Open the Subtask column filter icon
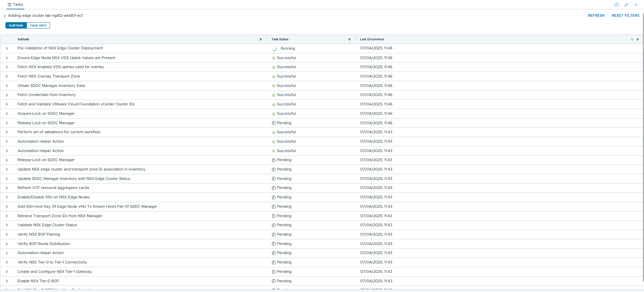Viewport: 644px width, 292px height. point(261,40)
